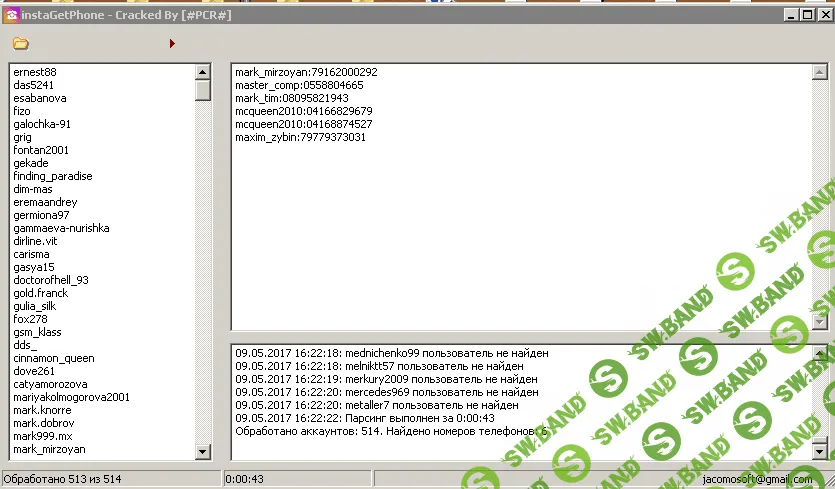Select account doctorofhell_93 in the list

[x=51, y=280]
